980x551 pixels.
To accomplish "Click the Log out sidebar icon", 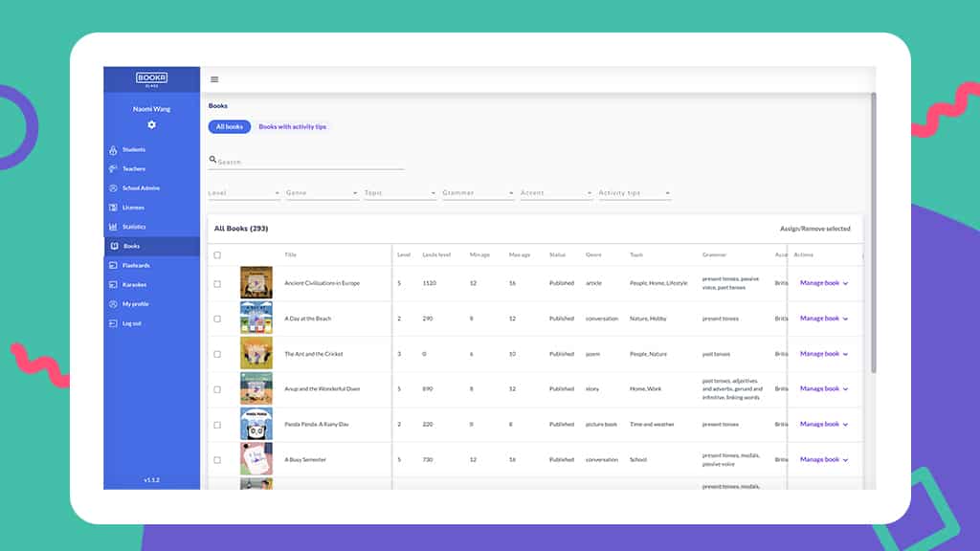I will tap(113, 323).
